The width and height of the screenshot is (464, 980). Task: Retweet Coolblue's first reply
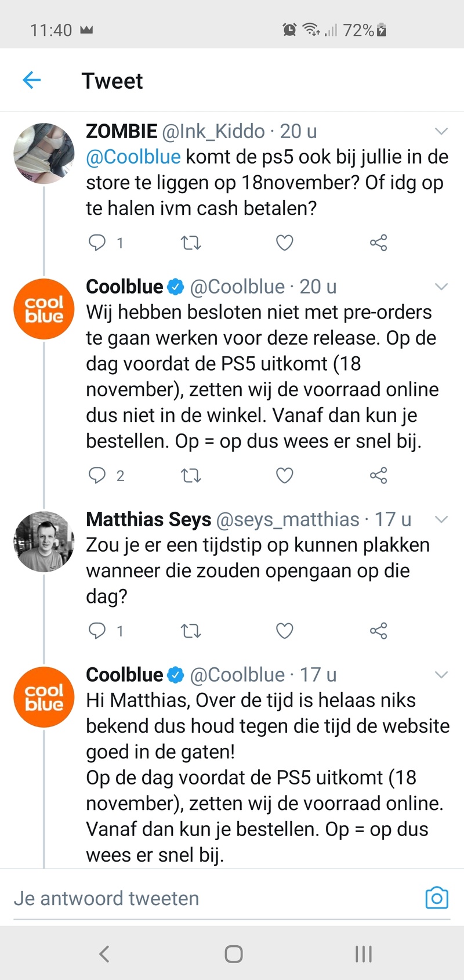[190, 475]
